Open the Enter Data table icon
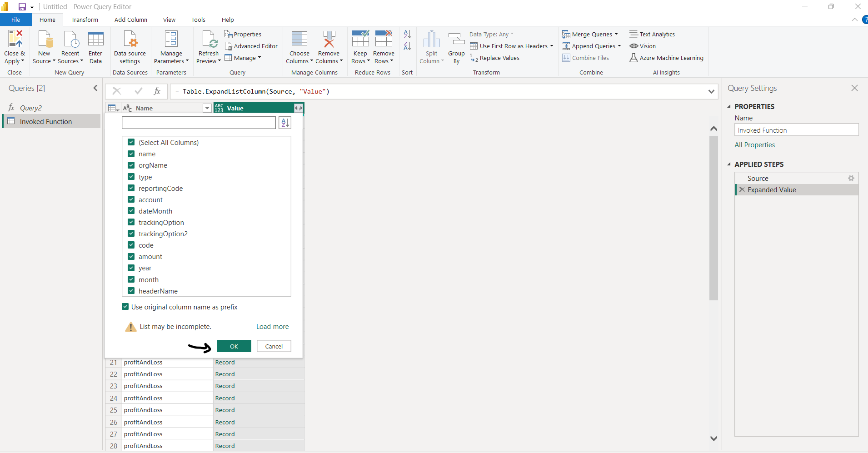Image resolution: width=868 pixels, height=453 pixels. 95,40
